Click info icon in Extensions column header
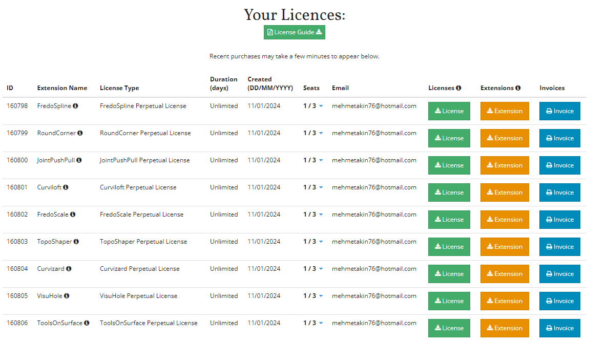This screenshot has height=364, width=607. [x=518, y=88]
